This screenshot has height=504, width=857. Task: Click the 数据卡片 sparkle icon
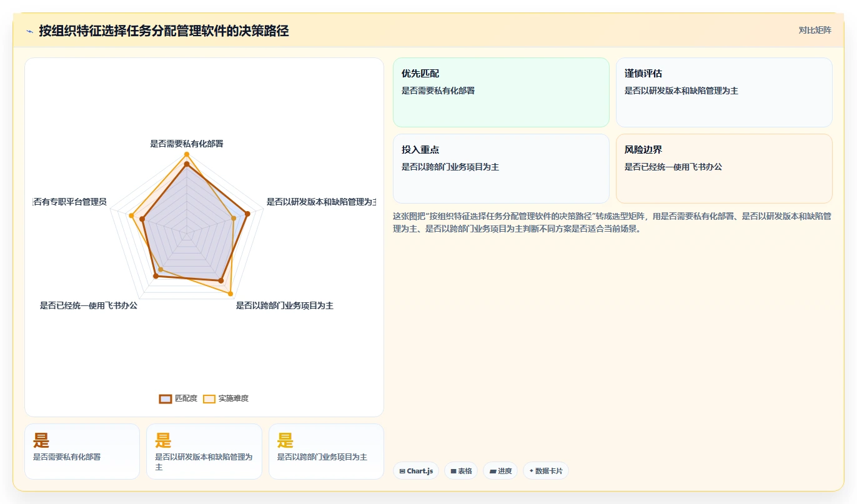point(532,471)
